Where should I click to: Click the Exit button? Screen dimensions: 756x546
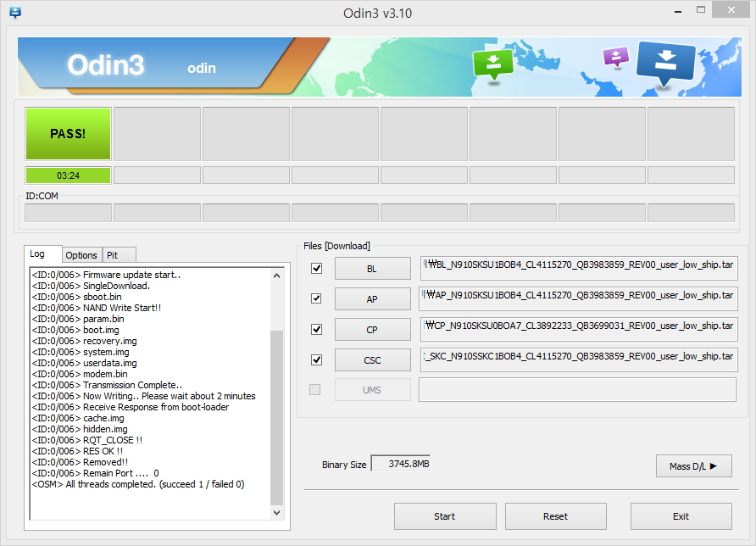pyautogui.click(x=681, y=516)
